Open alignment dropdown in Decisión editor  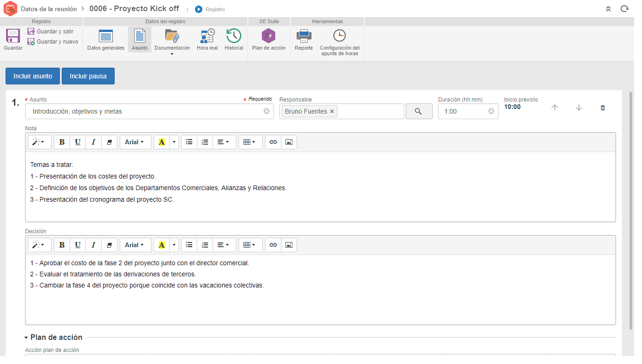pyautogui.click(x=224, y=245)
